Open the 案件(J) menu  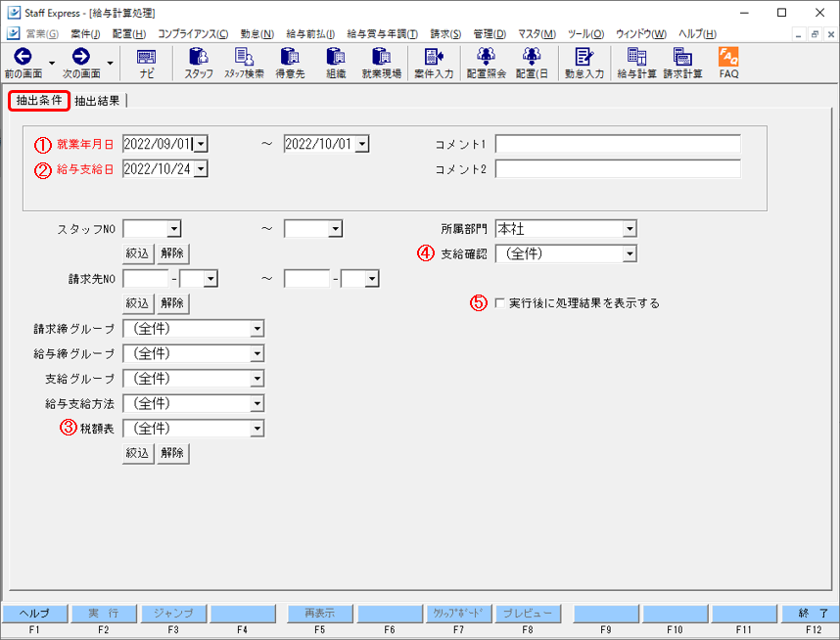click(x=85, y=33)
